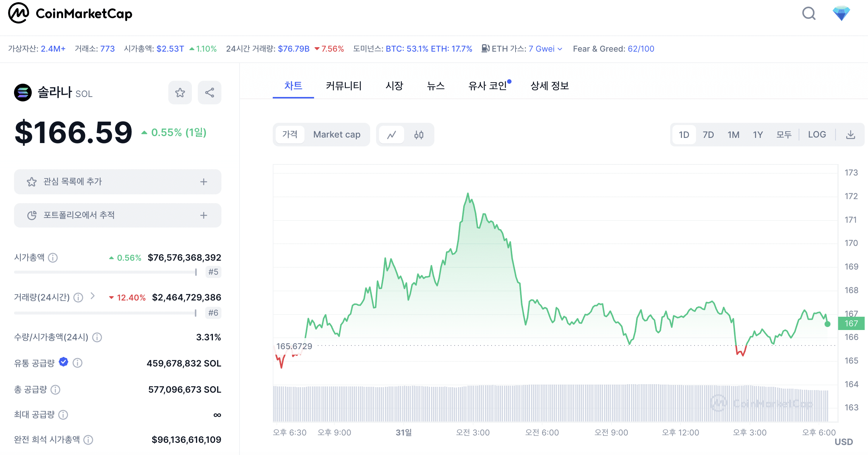Open the 시장 tab
The width and height of the screenshot is (868, 455).
tap(394, 86)
